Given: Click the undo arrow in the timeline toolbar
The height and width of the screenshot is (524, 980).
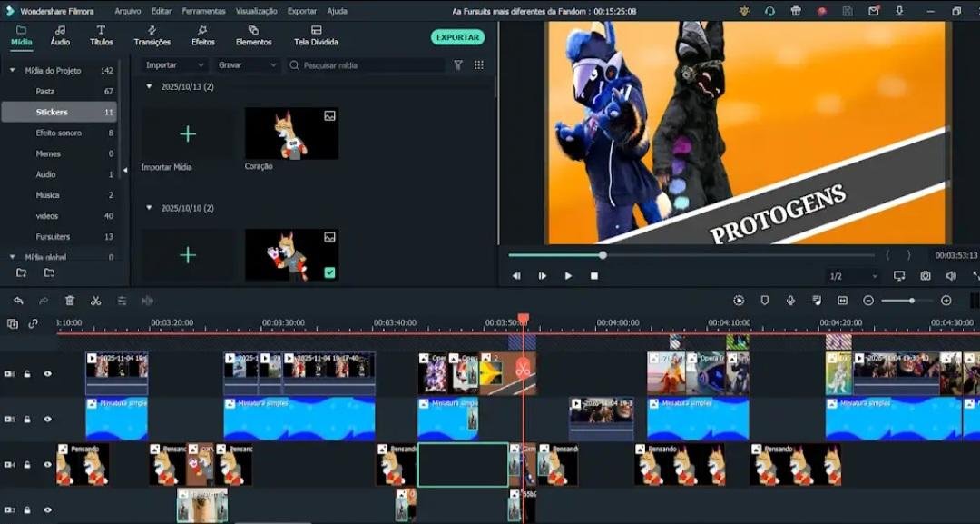Looking at the screenshot, I should (18, 301).
